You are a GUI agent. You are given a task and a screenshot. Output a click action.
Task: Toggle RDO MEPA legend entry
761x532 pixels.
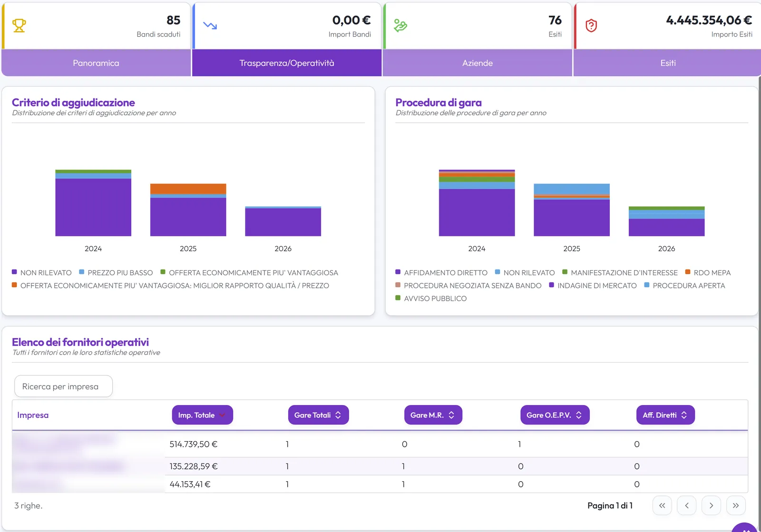pos(708,272)
